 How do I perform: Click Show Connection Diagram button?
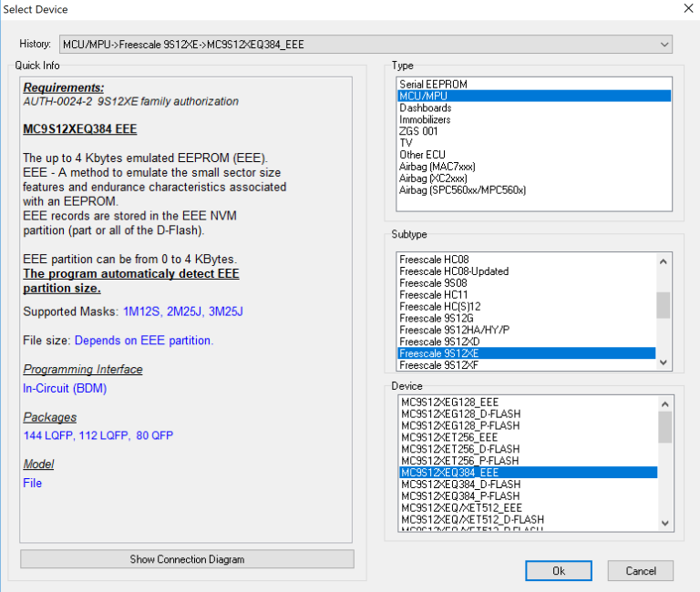pos(187,559)
